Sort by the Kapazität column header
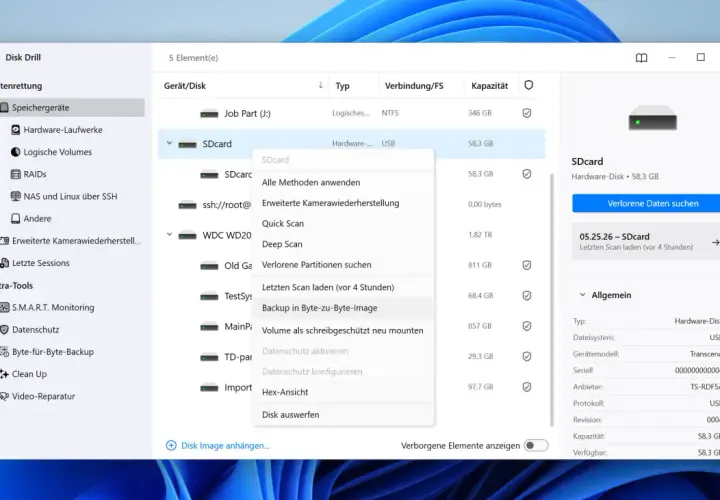 [489, 86]
